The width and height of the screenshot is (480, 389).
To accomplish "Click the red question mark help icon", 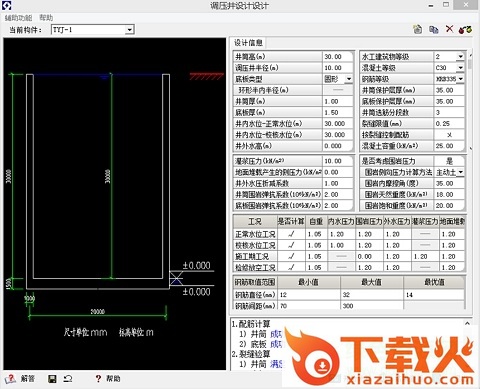I will (x=98, y=379).
